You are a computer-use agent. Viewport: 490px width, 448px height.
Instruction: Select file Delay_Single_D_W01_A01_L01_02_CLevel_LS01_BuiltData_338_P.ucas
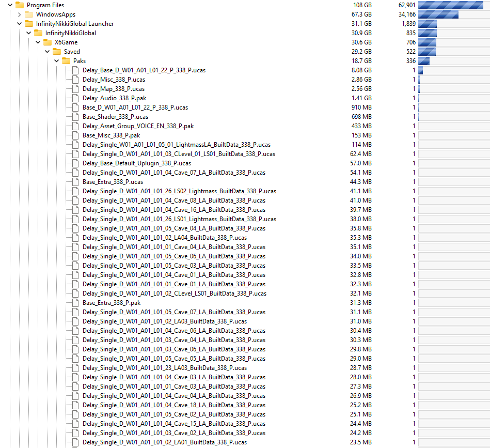175,293
